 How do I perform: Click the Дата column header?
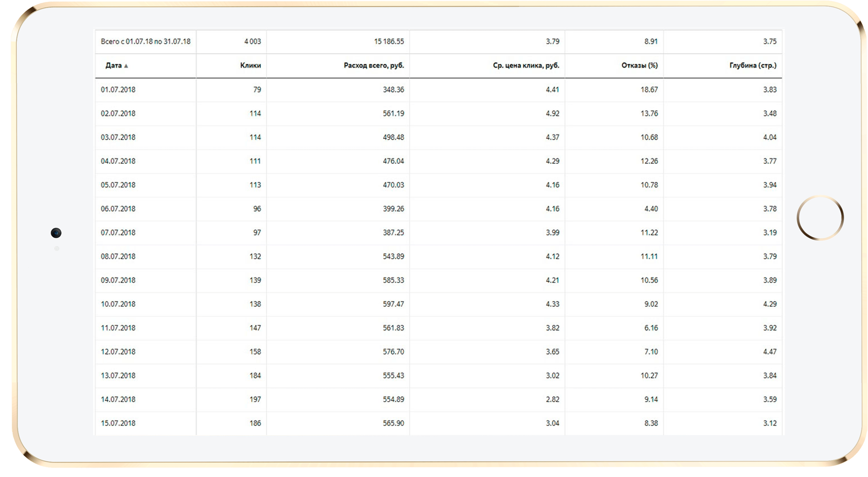click(x=113, y=65)
